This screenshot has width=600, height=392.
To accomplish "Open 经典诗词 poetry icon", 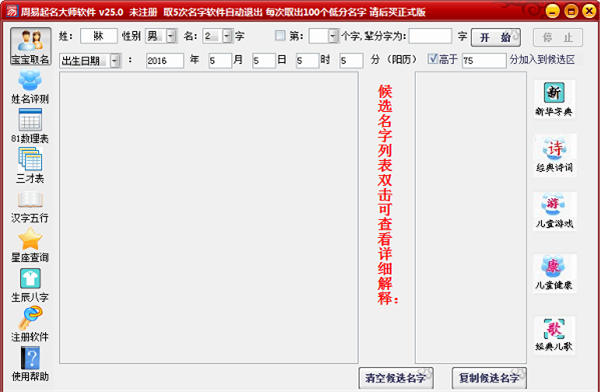I will [x=554, y=155].
